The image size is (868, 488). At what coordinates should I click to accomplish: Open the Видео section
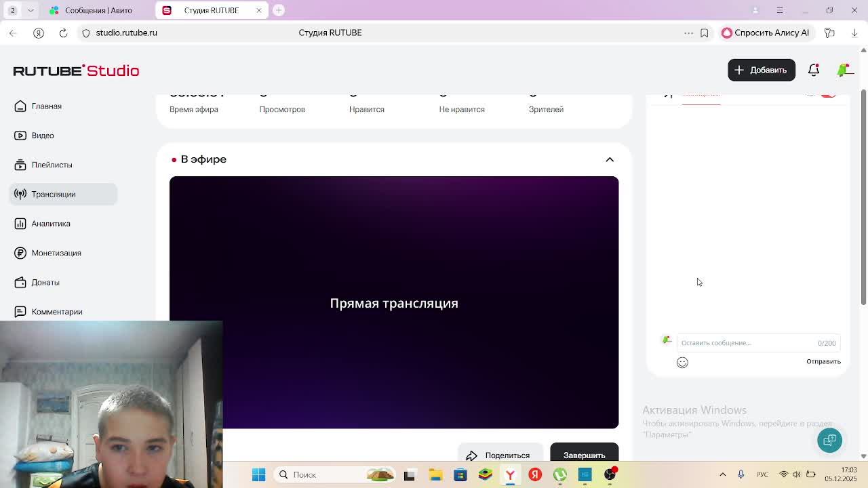pyautogui.click(x=43, y=136)
